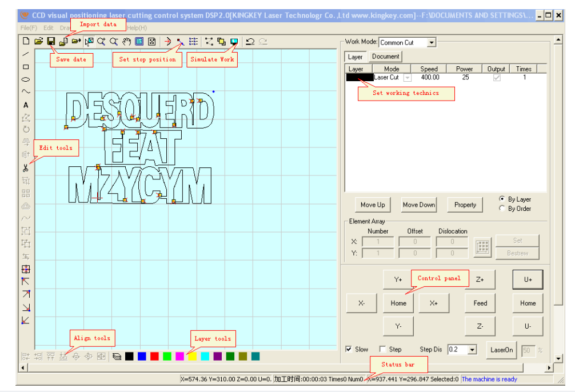Select the curve drawing tool

tap(26, 91)
